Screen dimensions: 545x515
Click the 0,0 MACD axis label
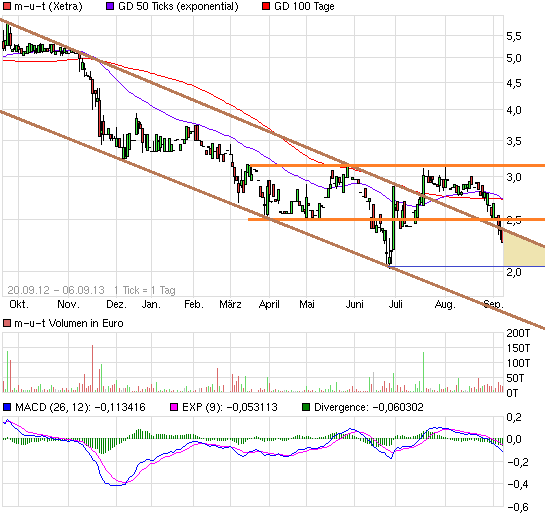[514, 440]
